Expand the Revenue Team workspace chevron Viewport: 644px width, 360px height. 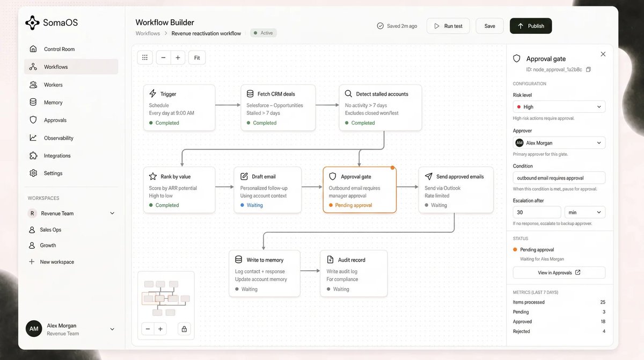(112, 213)
